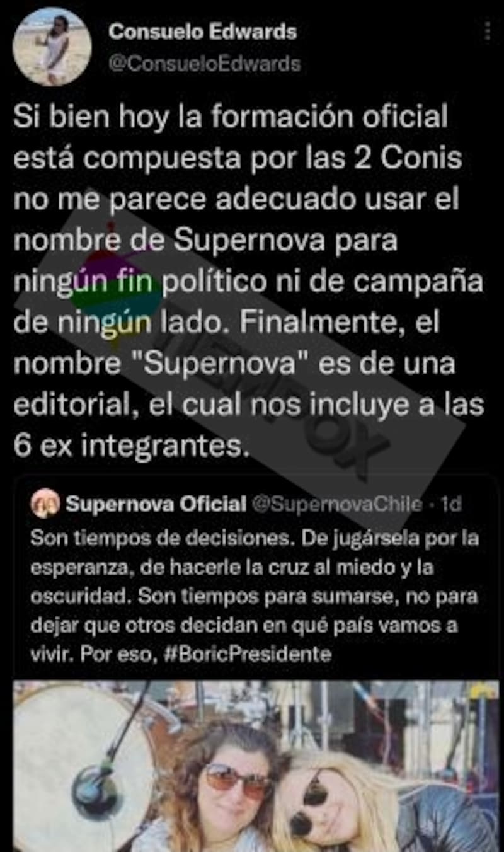Screen dimensions: 504x852
Task: Open the quoted tweet text body
Action: pos(255,596)
